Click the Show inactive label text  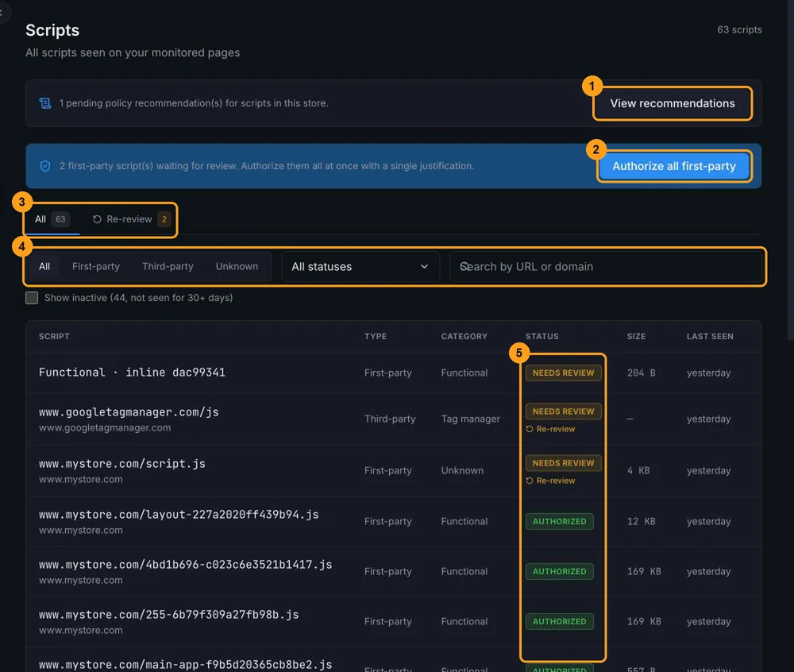pos(138,298)
